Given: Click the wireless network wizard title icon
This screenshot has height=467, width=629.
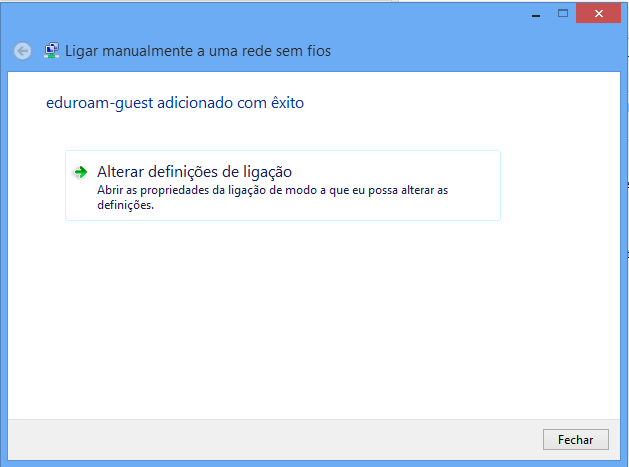Looking at the screenshot, I should coord(51,51).
